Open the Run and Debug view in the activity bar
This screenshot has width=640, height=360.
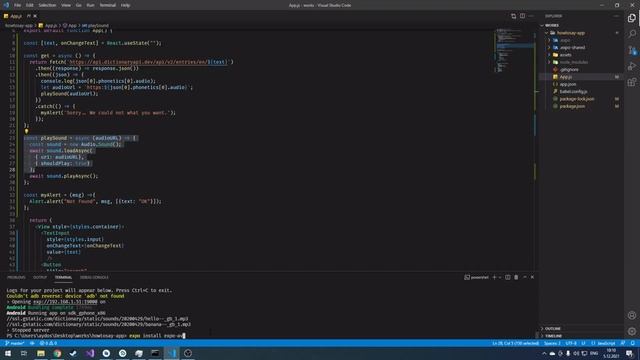pos(632,66)
